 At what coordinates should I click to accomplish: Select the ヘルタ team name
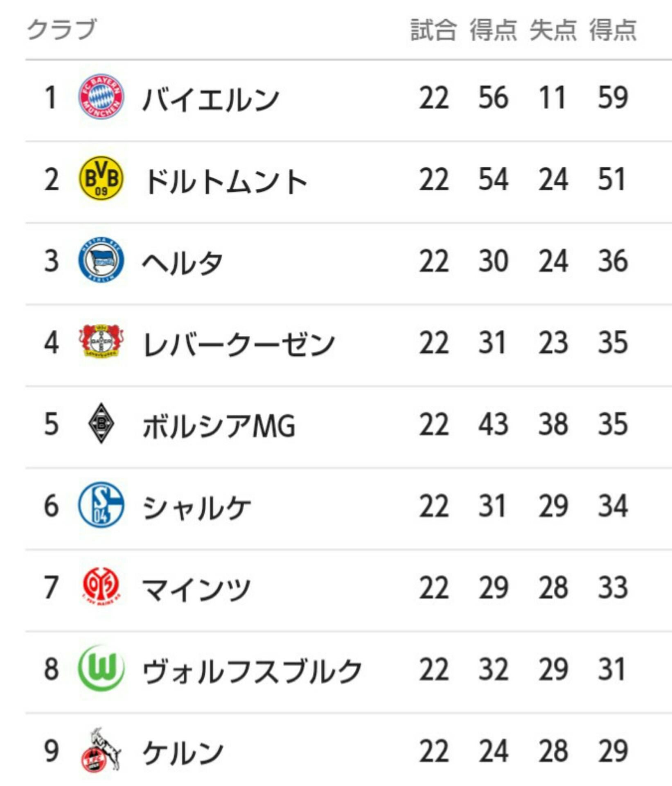183,262
